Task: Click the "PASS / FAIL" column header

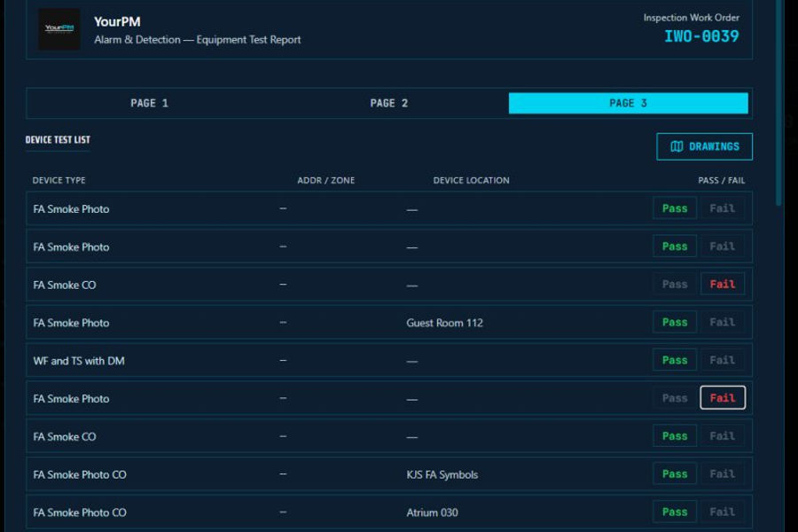Action: [721, 180]
